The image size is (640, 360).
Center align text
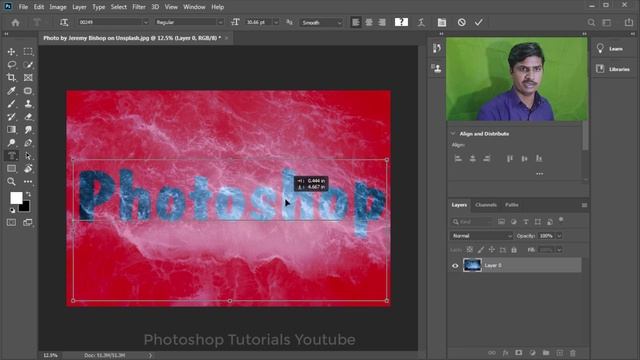(369, 22)
